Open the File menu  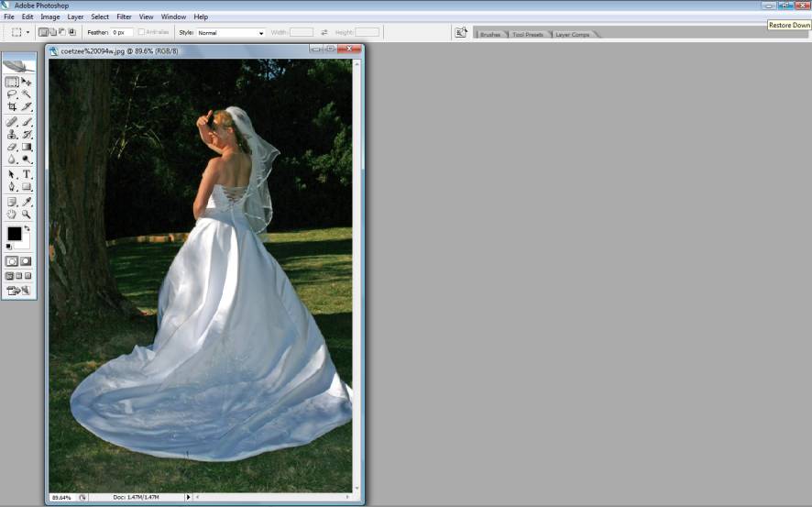tap(9, 17)
